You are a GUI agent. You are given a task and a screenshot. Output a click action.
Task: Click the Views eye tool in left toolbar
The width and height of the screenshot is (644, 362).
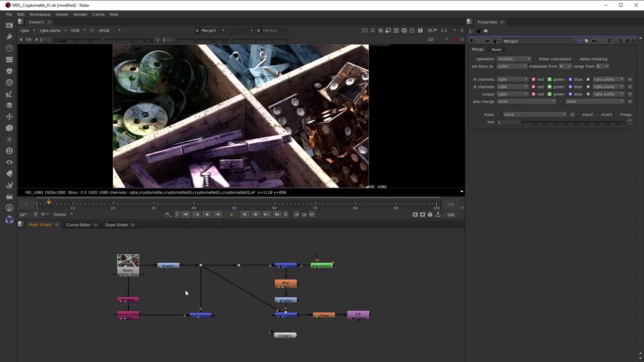pyautogui.click(x=9, y=162)
